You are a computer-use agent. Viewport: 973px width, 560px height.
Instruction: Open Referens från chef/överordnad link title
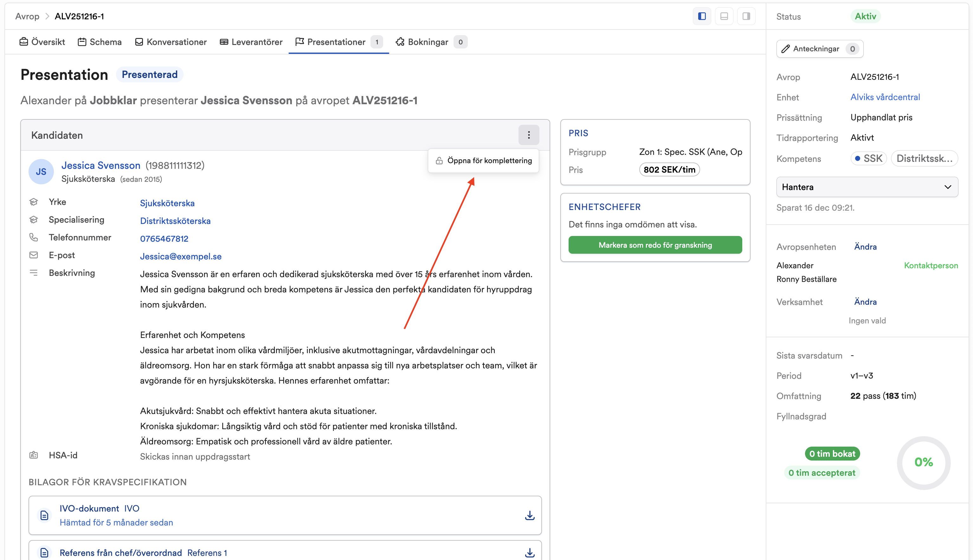click(121, 553)
